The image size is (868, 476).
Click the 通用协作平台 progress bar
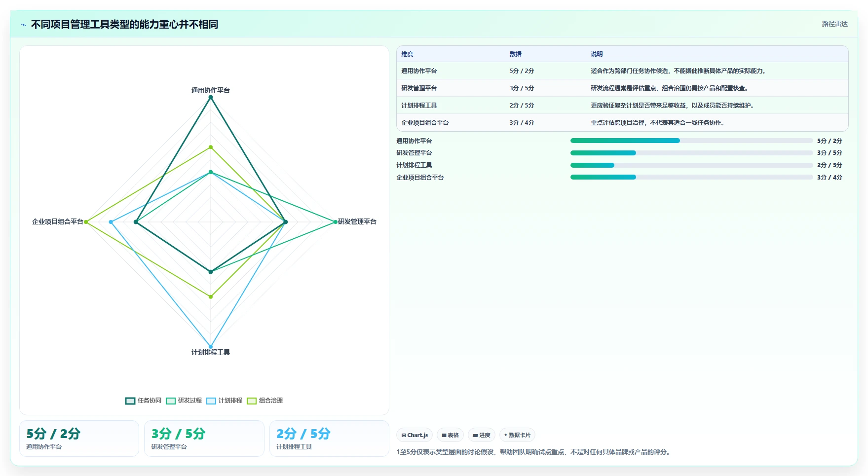691,141
